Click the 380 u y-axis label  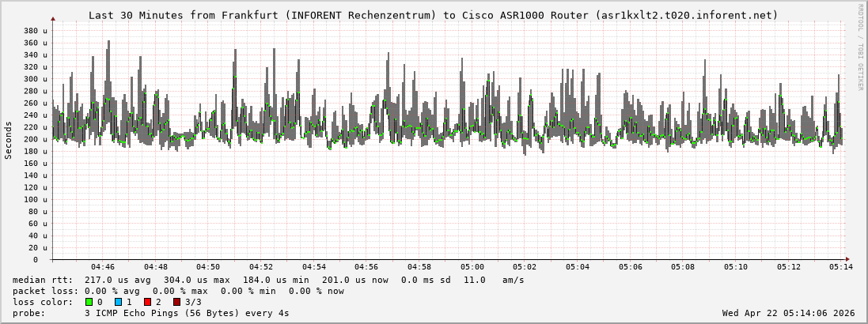(36, 31)
